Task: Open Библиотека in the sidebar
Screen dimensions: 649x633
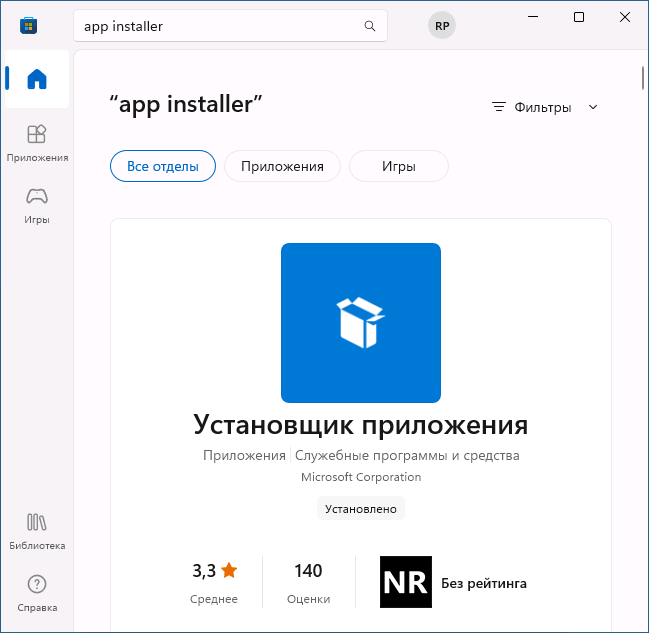Action: pyautogui.click(x=37, y=531)
